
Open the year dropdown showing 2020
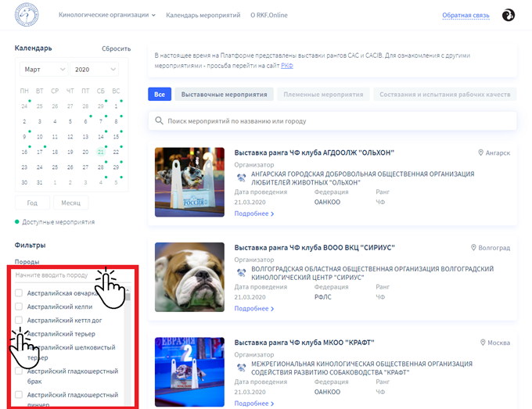coord(94,70)
